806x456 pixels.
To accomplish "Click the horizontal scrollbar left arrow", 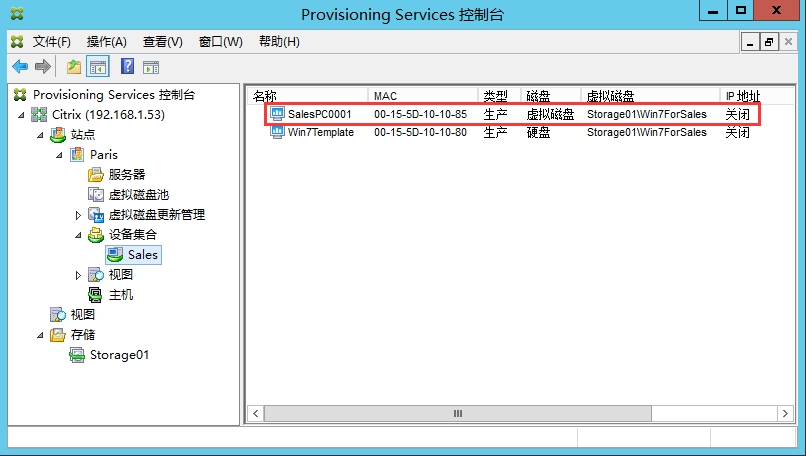I will (x=256, y=413).
